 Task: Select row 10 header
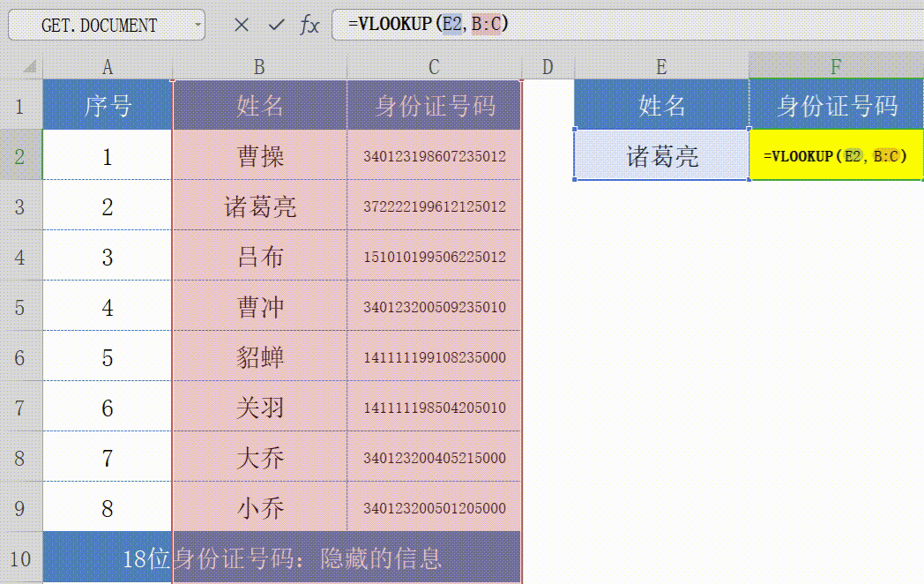pos(22,558)
